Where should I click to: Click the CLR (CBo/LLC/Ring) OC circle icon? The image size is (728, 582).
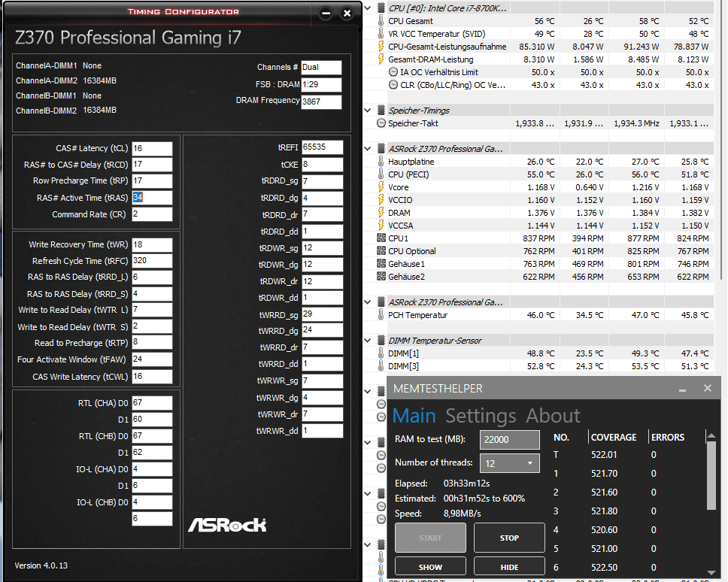(x=393, y=85)
